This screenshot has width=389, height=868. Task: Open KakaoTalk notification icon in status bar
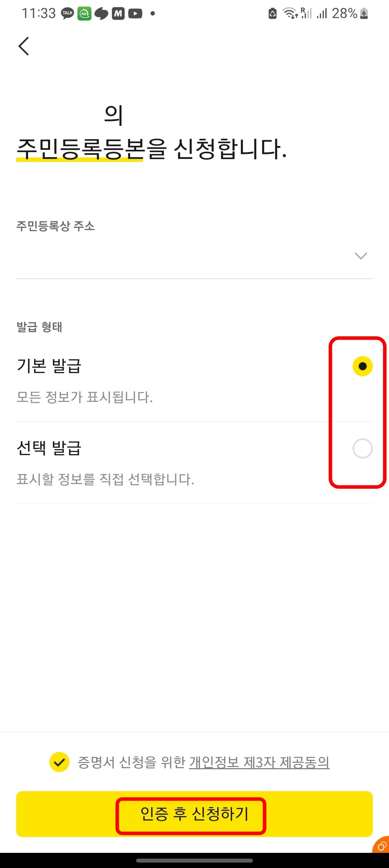pos(67,14)
